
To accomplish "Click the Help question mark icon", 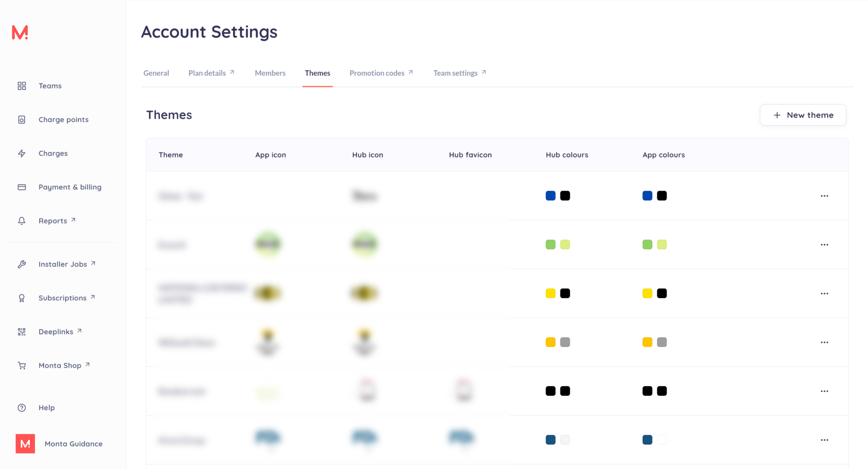I will [22, 408].
